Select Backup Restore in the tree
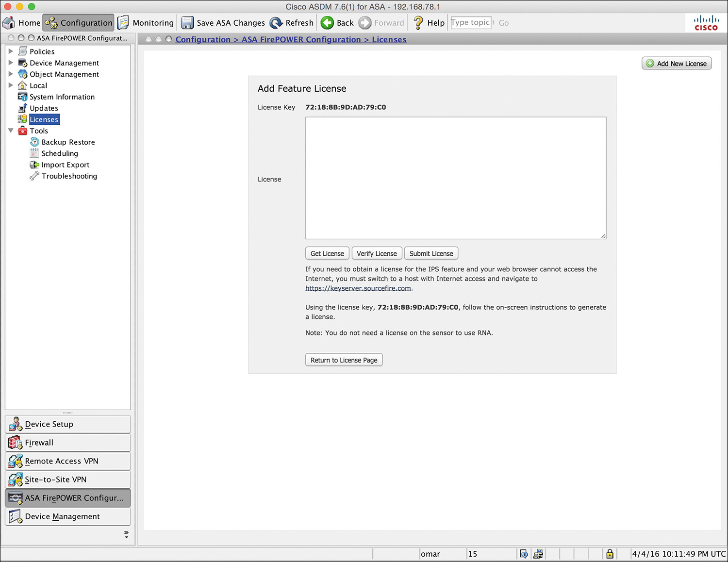The width and height of the screenshot is (728, 562). 68,142
